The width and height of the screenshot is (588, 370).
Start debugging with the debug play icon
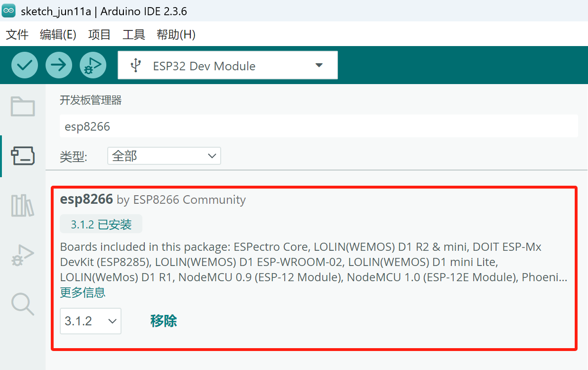point(93,65)
